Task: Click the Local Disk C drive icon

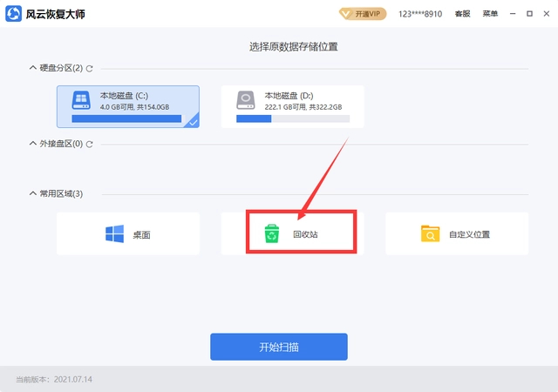Action: click(81, 100)
